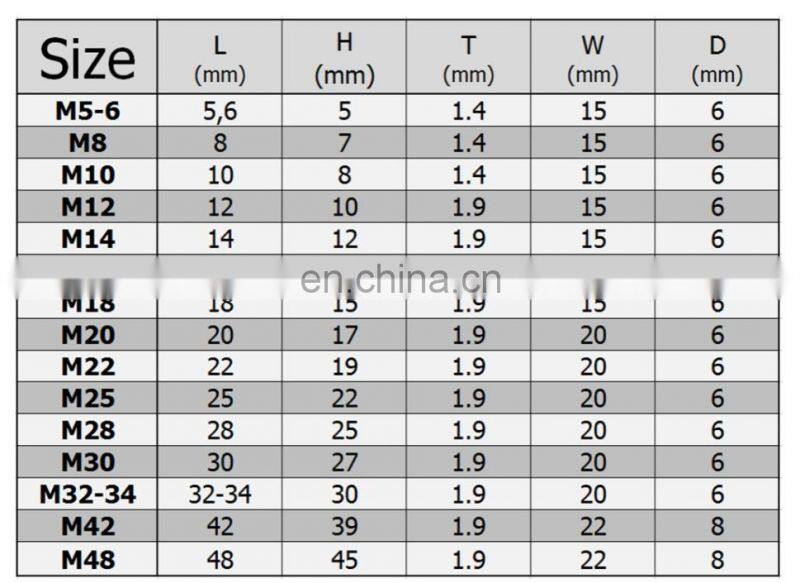Click the H value 45 cell

pyautogui.click(x=344, y=559)
